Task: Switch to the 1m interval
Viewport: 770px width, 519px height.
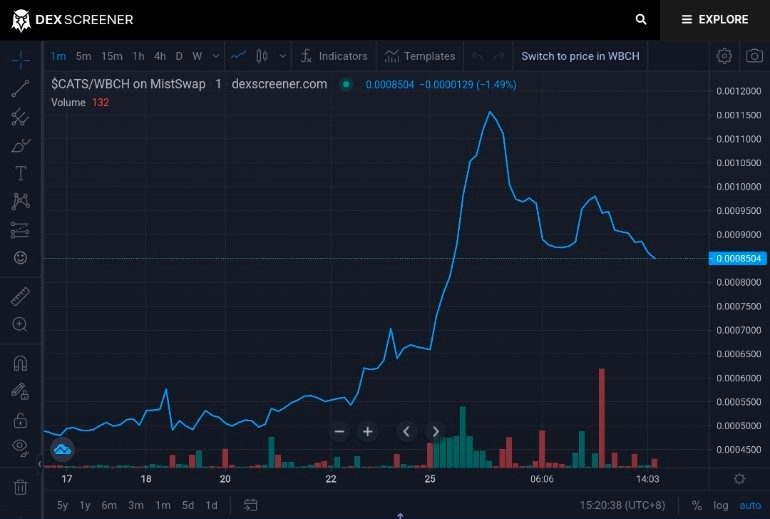Action: [58, 56]
